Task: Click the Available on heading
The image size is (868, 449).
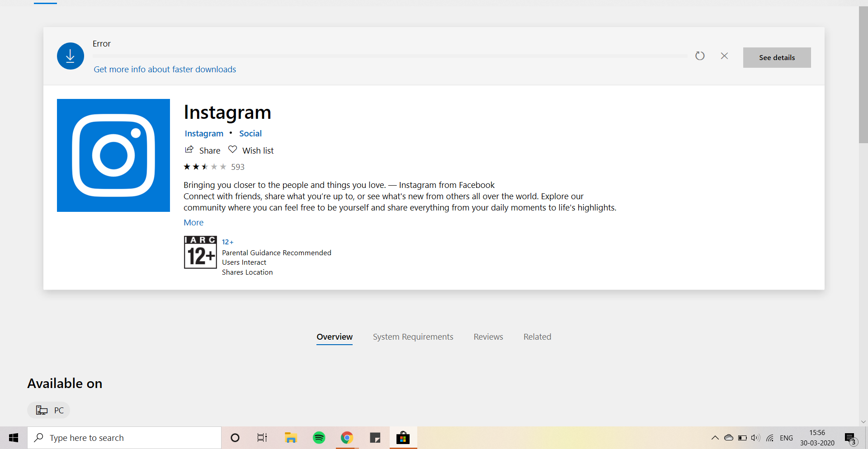Action: coord(65,384)
